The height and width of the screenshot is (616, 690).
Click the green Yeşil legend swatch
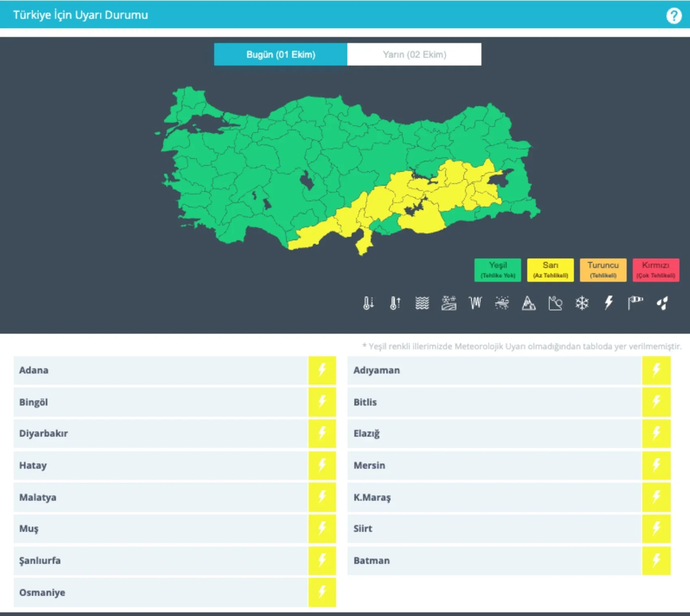pos(498,270)
